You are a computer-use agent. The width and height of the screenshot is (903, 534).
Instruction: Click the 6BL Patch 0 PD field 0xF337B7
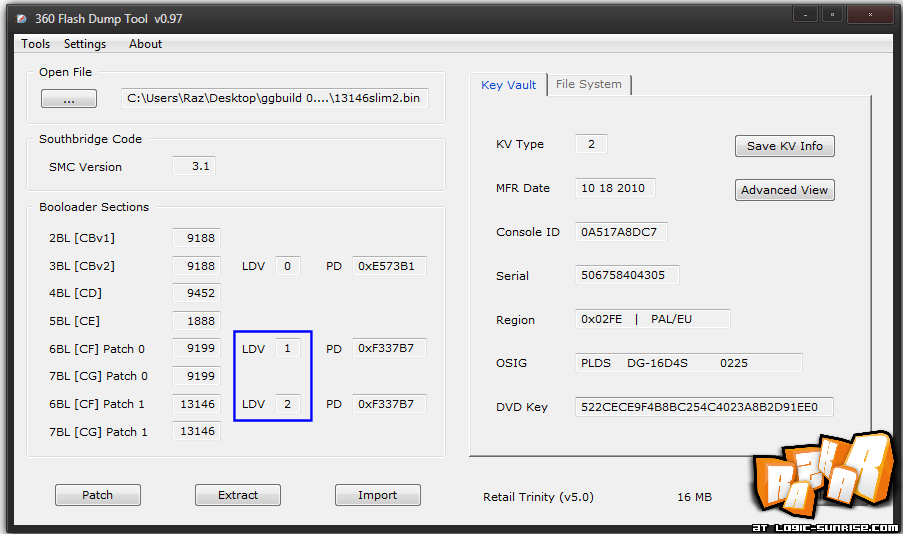coord(389,348)
